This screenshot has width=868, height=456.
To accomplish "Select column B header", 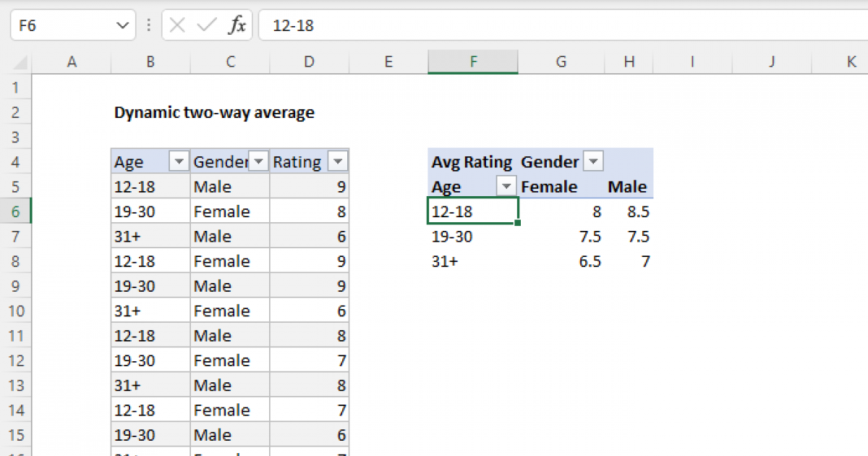I will (150, 62).
